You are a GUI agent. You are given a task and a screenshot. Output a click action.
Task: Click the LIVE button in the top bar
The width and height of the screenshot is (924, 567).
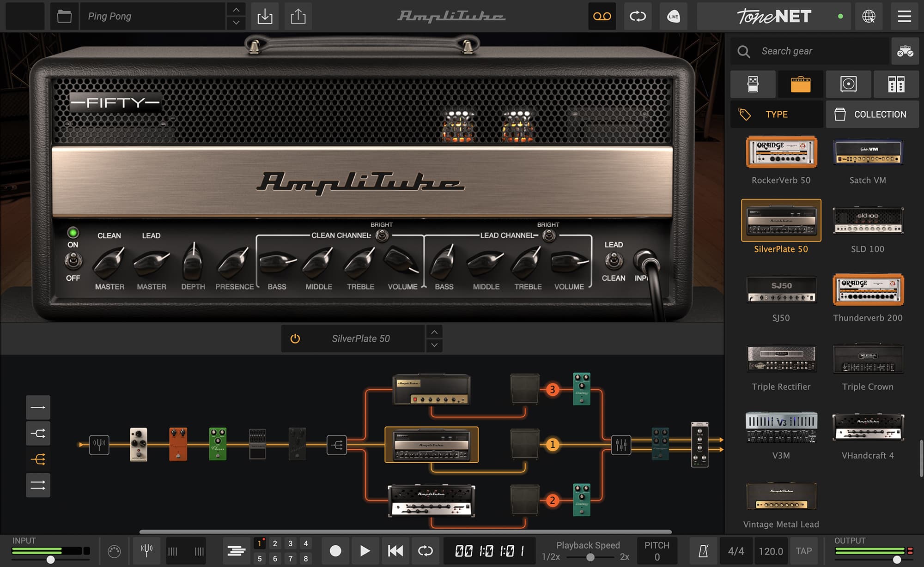point(673,16)
